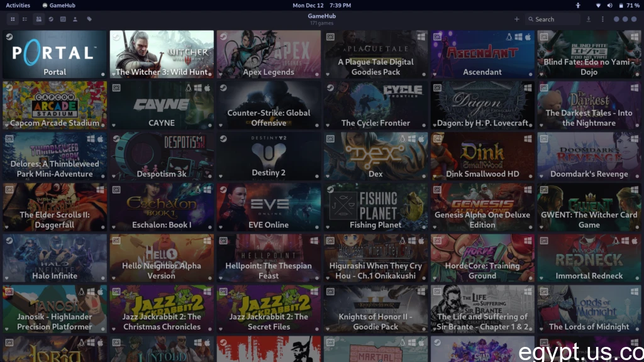Select the Destiny 2 card
Image resolution: width=644 pixels, height=362 pixels.
pyautogui.click(x=269, y=156)
